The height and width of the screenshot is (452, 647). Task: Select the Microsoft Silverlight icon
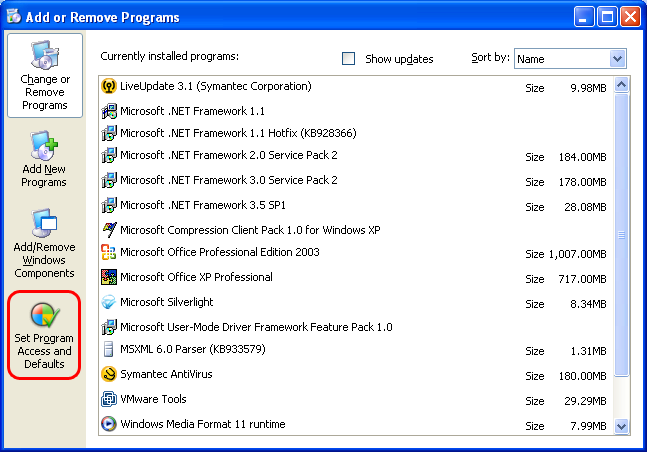[109, 302]
